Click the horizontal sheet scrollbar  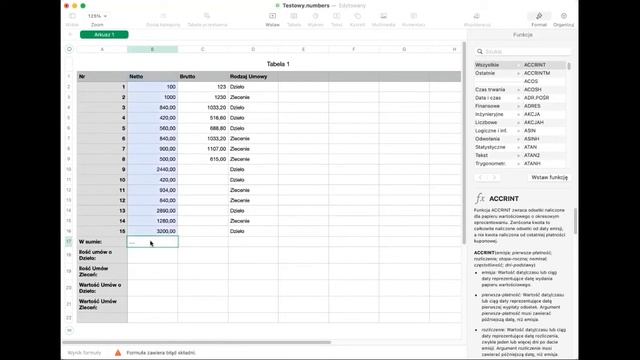(196, 342)
